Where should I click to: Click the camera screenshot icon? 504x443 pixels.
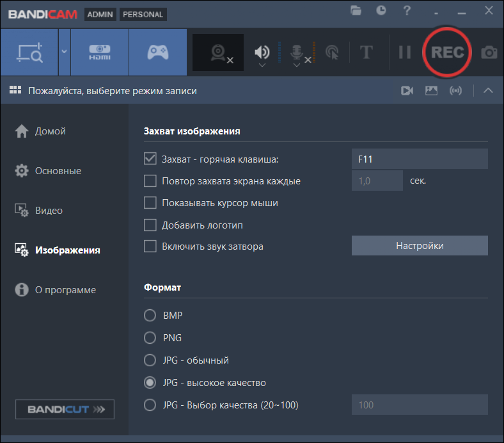tap(489, 52)
